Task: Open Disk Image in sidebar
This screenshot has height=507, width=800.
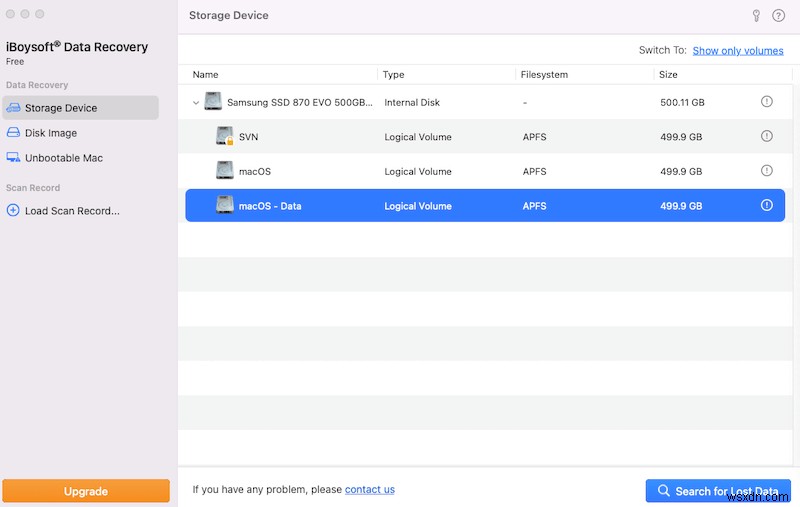Action: point(50,133)
